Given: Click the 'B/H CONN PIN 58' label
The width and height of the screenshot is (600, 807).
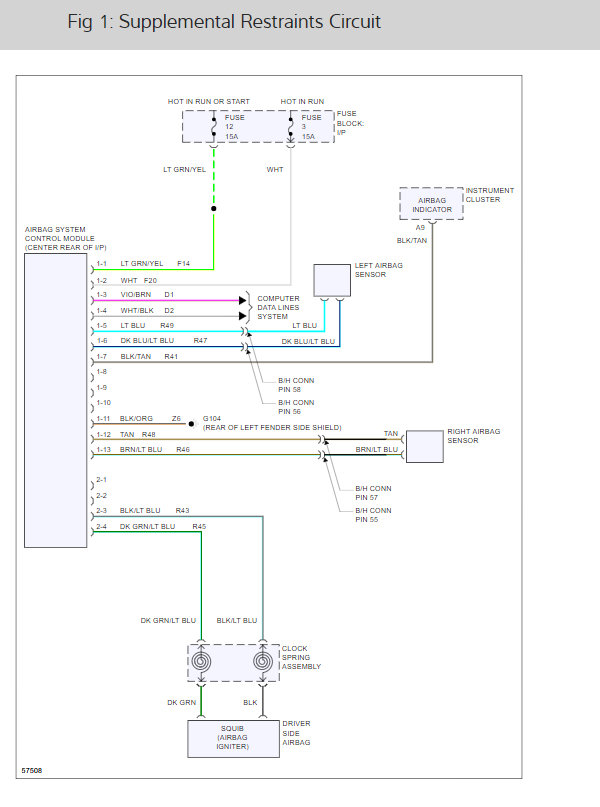Looking at the screenshot, I should click(296, 385).
